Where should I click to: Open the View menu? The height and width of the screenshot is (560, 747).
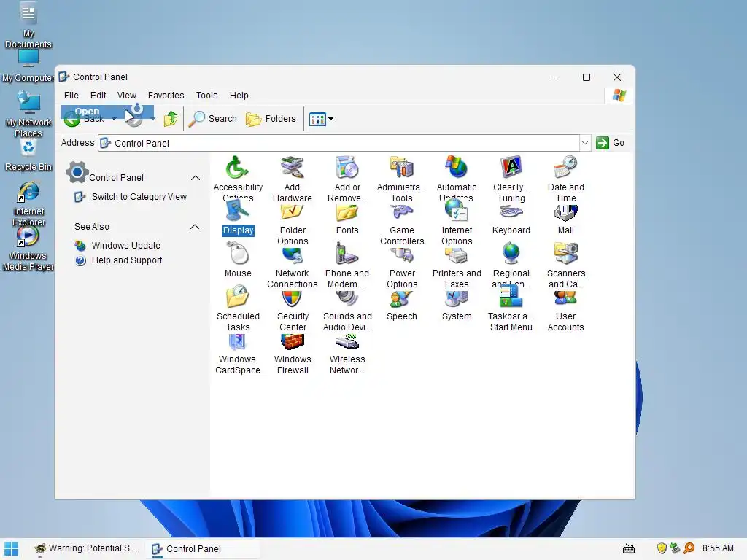tap(127, 96)
